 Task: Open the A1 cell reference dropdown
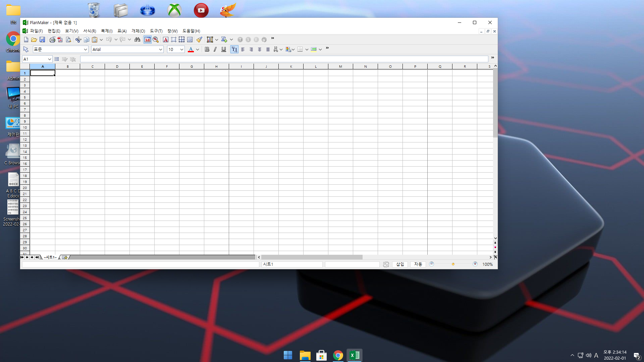pos(49,59)
